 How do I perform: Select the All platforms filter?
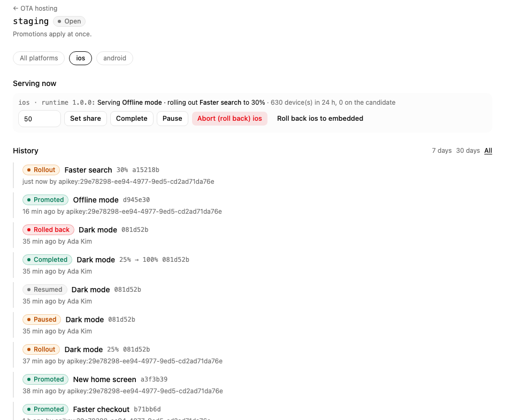(x=39, y=58)
